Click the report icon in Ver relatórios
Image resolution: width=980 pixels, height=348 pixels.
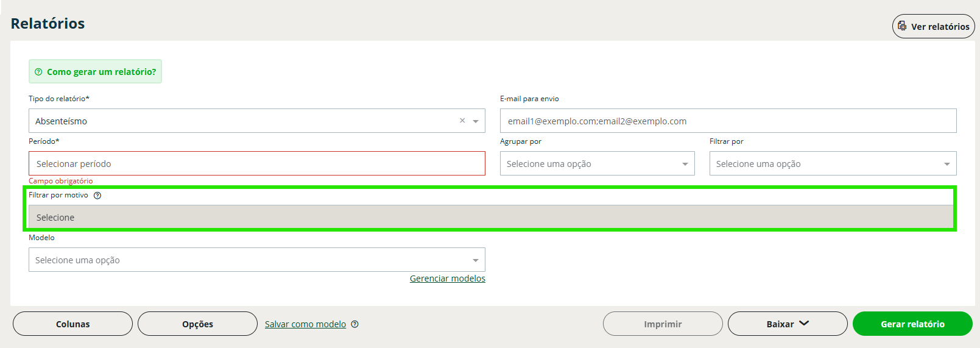tap(902, 26)
